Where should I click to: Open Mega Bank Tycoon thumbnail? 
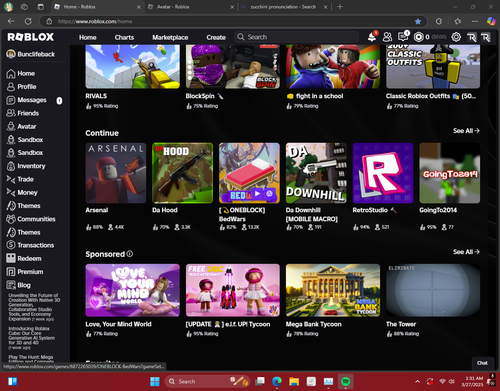(333, 290)
